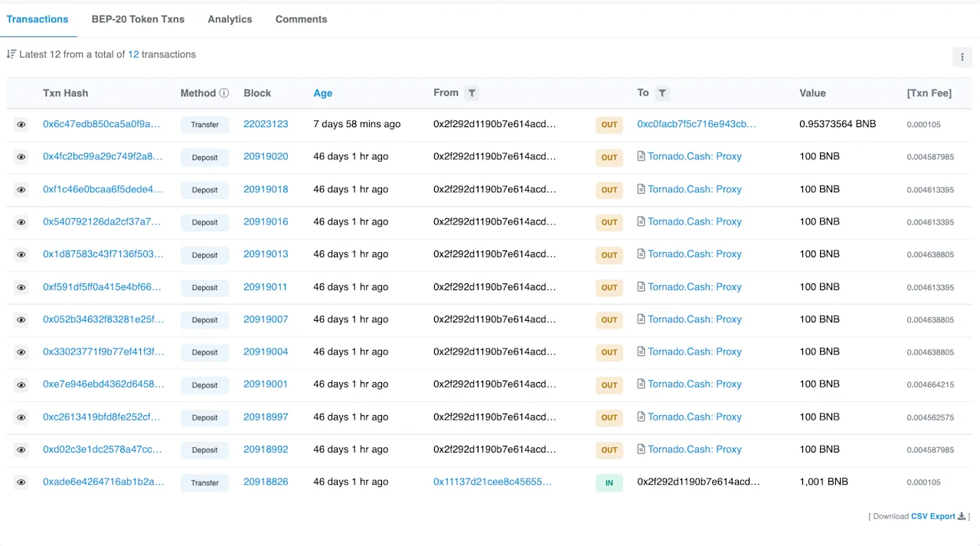980x546 pixels.
Task: Preview transaction 0x1d87583c43f7136f503 with eye icon
Action: coord(21,254)
